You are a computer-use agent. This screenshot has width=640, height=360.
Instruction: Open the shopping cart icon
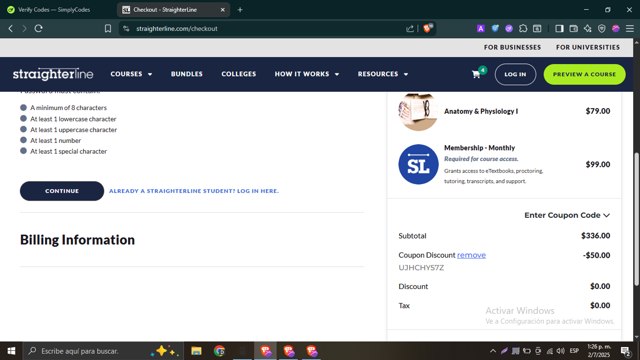[476, 74]
